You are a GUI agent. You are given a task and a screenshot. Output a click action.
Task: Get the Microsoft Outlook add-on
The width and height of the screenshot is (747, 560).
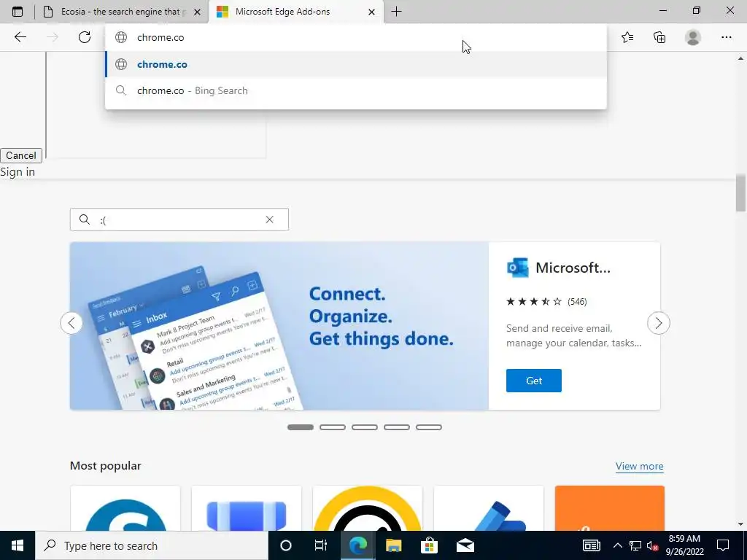[x=533, y=381]
